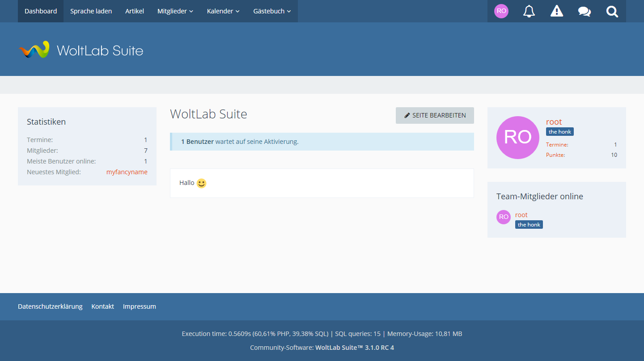Open the notifications bell icon
The width and height of the screenshot is (644, 361).
529,11
